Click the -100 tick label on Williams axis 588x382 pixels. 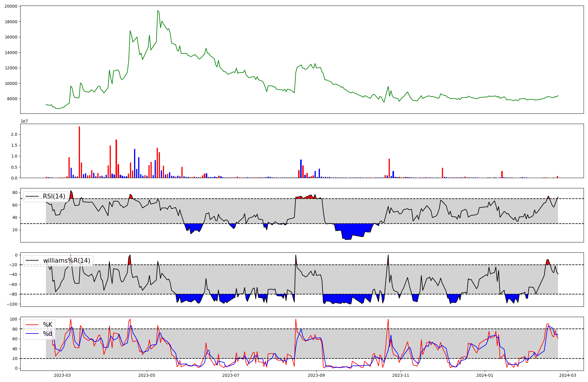coord(12,304)
